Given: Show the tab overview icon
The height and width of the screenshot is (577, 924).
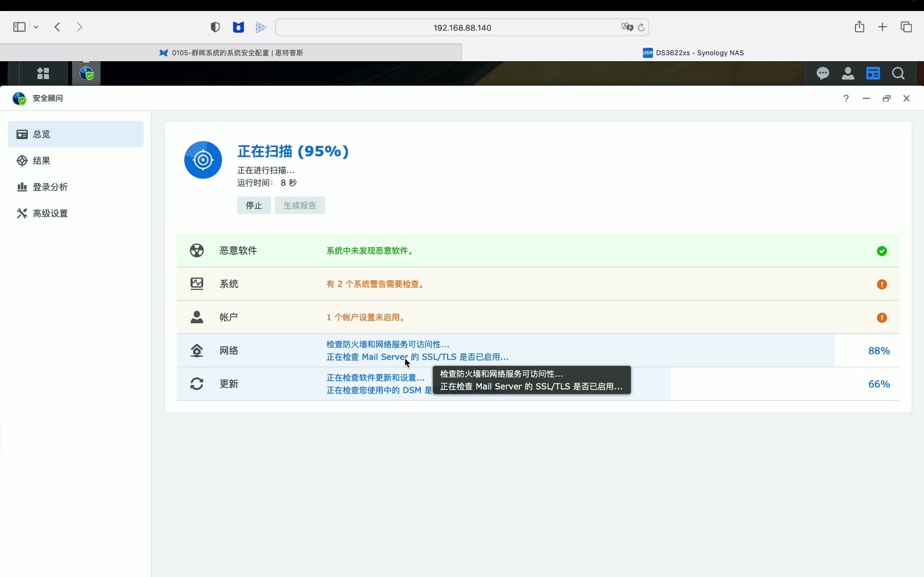Looking at the screenshot, I should 906,27.
